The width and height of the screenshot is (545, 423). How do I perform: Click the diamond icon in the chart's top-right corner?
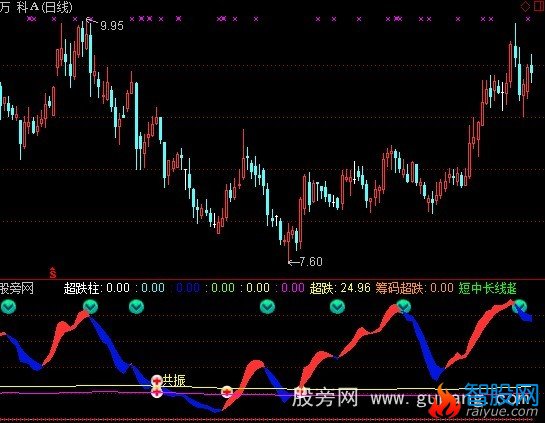tap(525, 6)
